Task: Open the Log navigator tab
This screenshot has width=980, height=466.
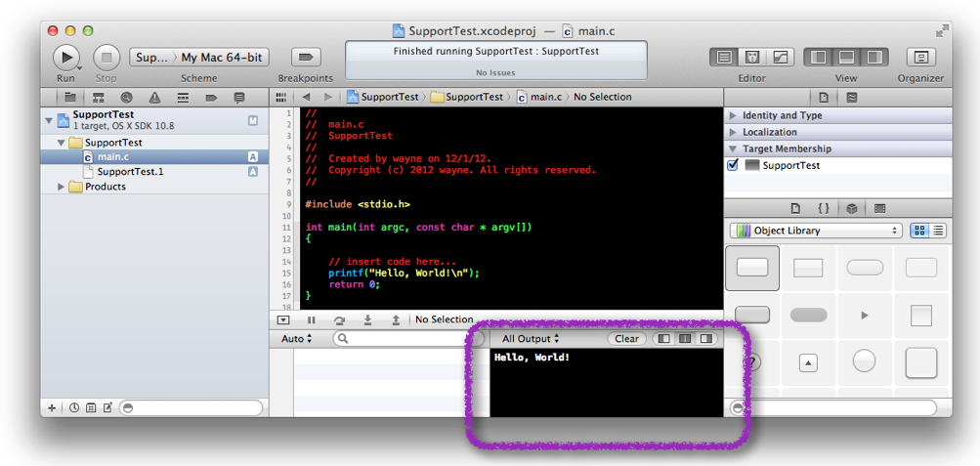Action: click(x=238, y=98)
